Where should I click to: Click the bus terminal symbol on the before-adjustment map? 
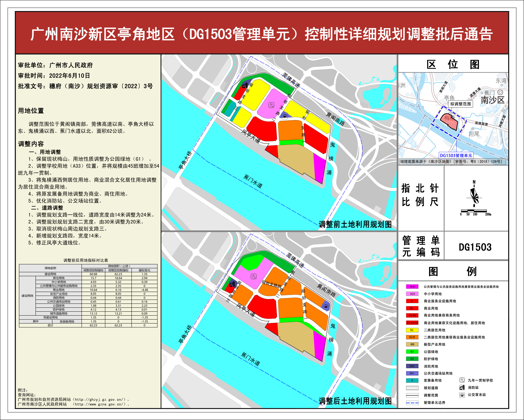click(285, 116)
